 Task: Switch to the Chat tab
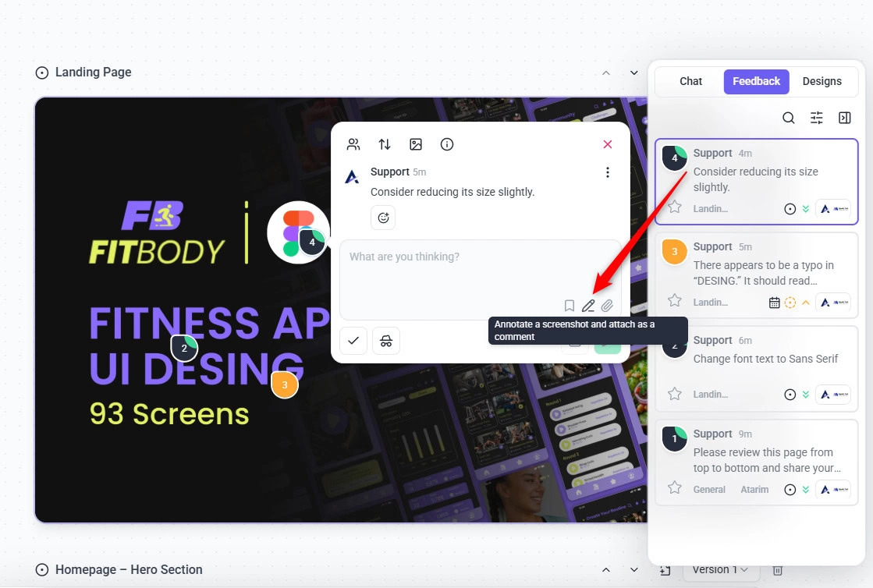[690, 81]
